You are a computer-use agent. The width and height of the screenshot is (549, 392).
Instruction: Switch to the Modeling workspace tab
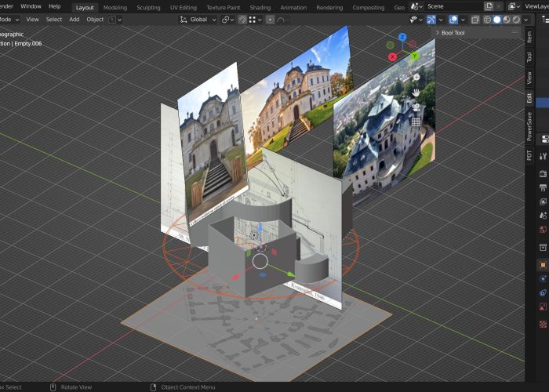tap(115, 6)
